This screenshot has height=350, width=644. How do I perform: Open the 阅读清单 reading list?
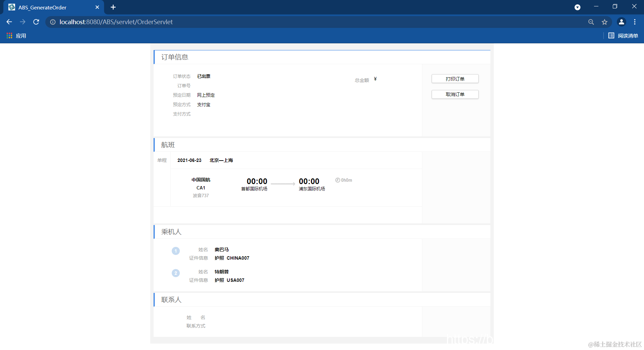click(x=623, y=36)
